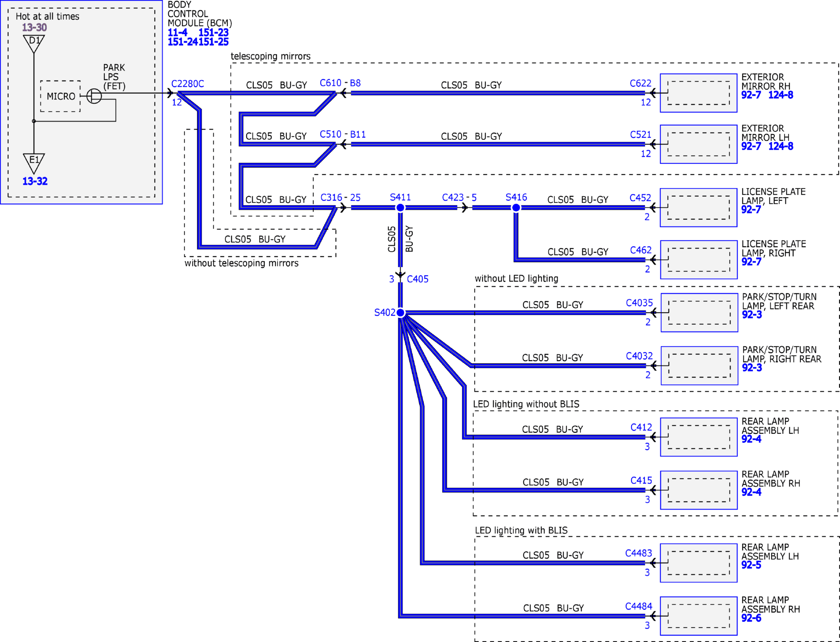Open page reference 13-30 link

[x=34, y=27]
